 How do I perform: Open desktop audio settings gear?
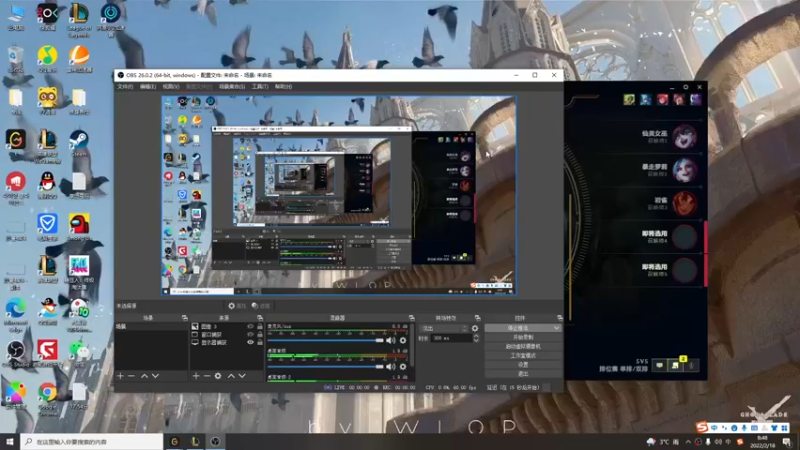[403, 366]
